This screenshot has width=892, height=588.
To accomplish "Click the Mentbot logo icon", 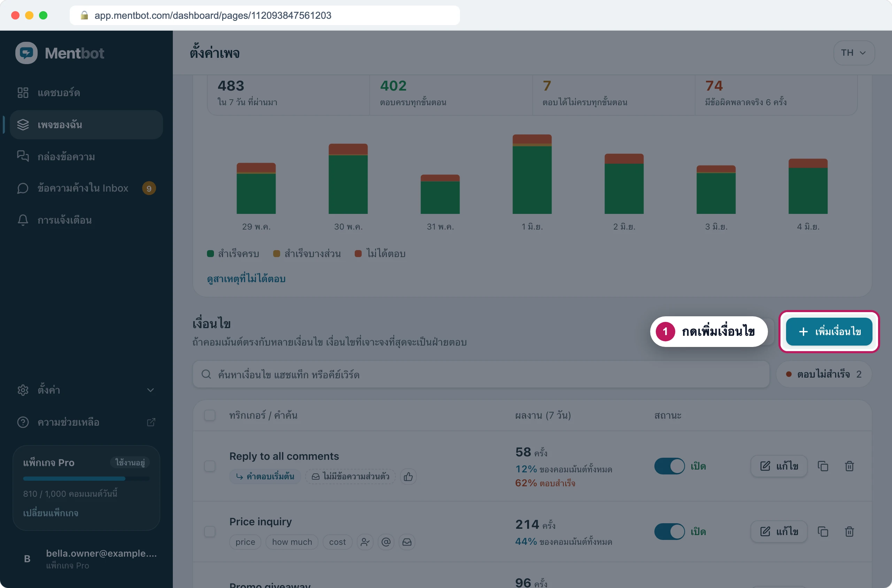I will point(26,53).
